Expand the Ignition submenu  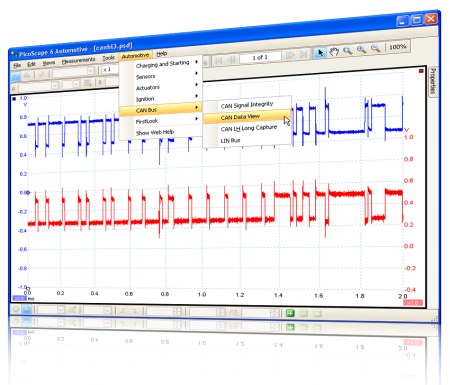[x=161, y=98]
